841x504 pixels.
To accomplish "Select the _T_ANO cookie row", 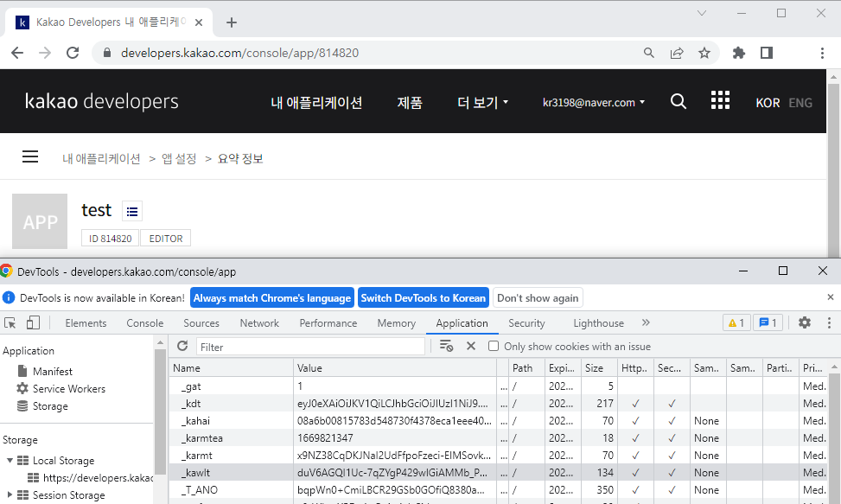I will 499,489.
